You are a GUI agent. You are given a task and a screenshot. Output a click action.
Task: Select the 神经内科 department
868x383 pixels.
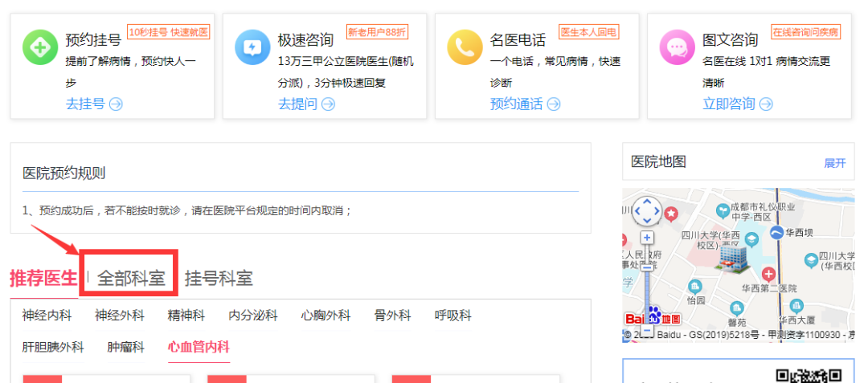point(47,316)
